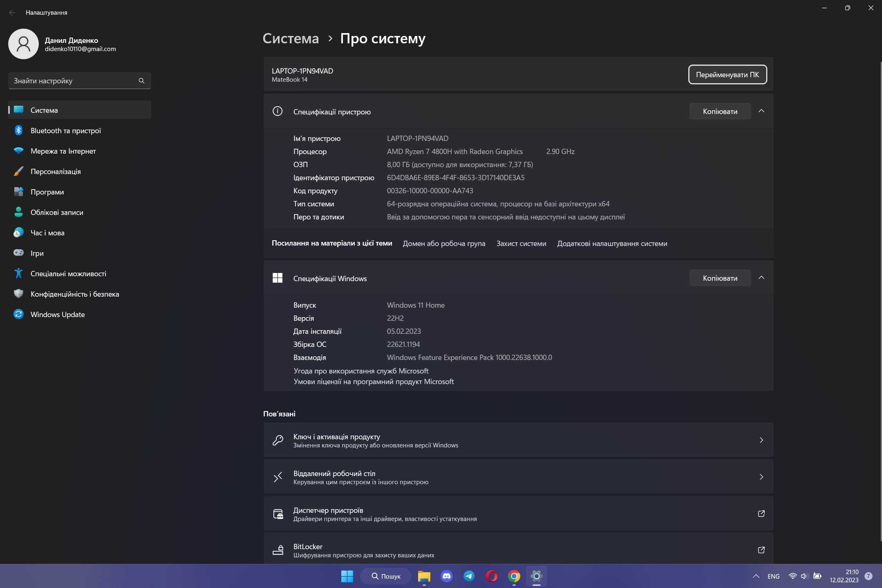Expand Ключ і активація продукту entry
Viewport: 882px width, 588px height.
click(x=518, y=440)
